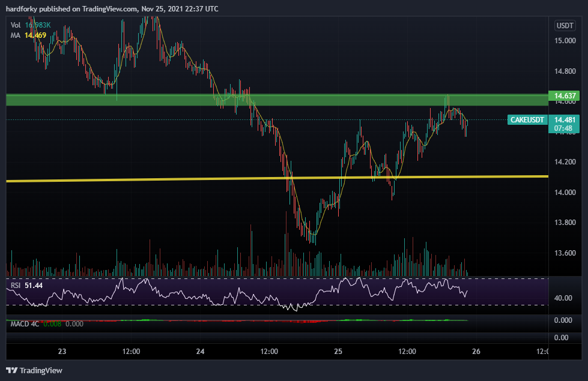Viewport: 588px width, 381px height.
Task: Click the MACD 4C indicator label
Action: point(25,323)
